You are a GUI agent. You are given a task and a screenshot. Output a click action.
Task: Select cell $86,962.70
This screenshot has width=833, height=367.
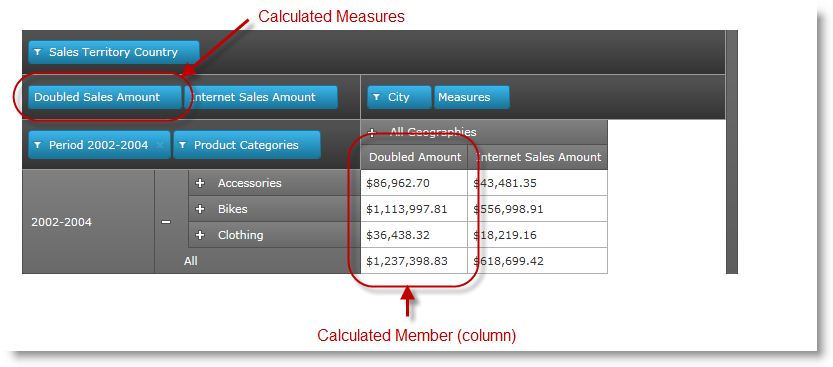pos(414,183)
